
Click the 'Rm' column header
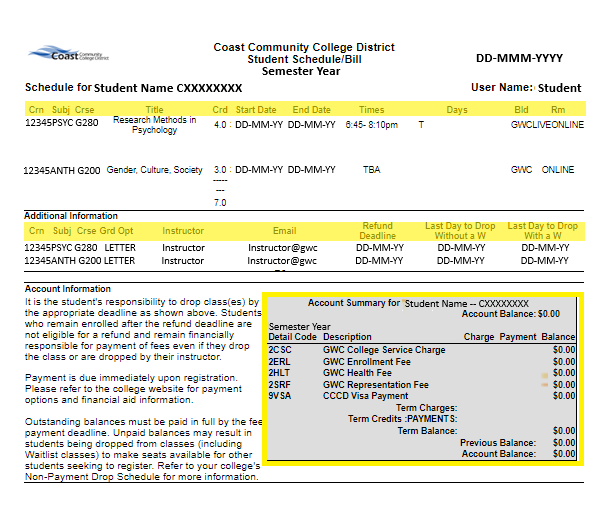pos(558,110)
